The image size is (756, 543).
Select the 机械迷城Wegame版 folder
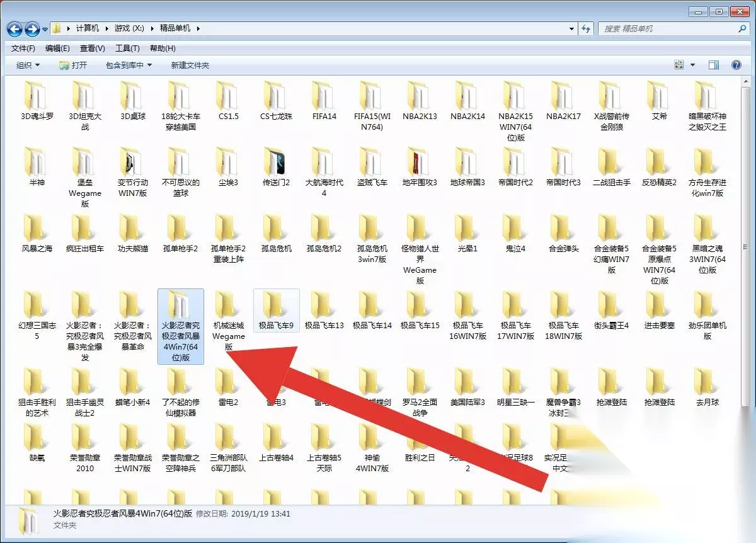coord(229,321)
